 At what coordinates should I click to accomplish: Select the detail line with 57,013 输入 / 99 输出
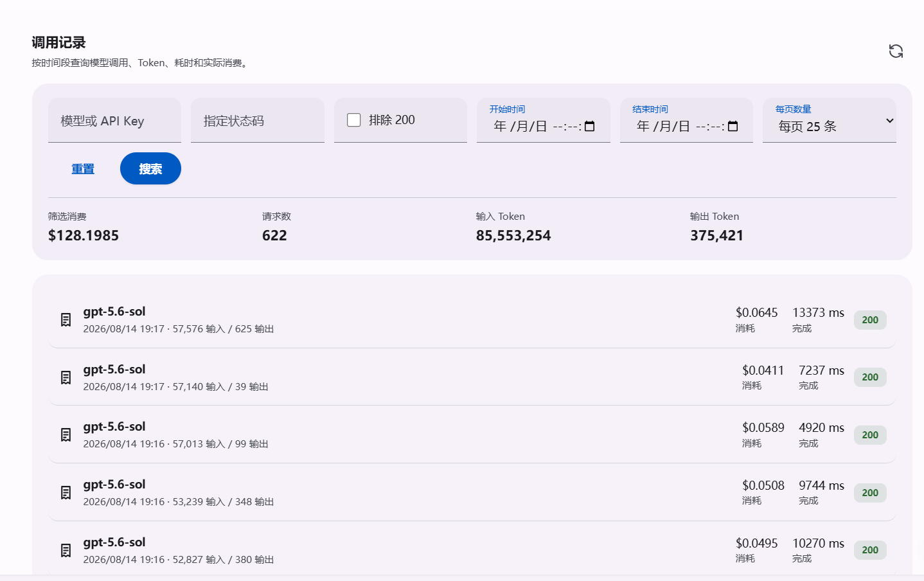click(x=175, y=444)
